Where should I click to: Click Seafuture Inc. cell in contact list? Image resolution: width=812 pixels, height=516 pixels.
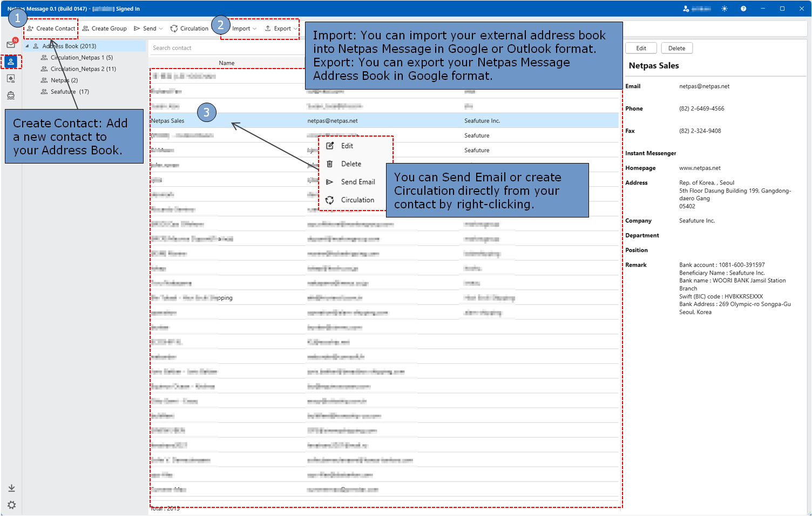(x=482, y=121)
